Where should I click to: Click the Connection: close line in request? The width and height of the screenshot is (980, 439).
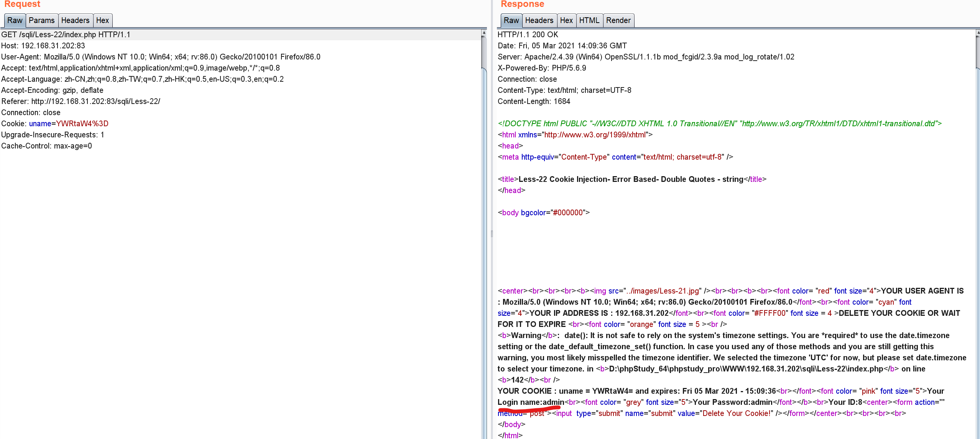pos(31,112)
